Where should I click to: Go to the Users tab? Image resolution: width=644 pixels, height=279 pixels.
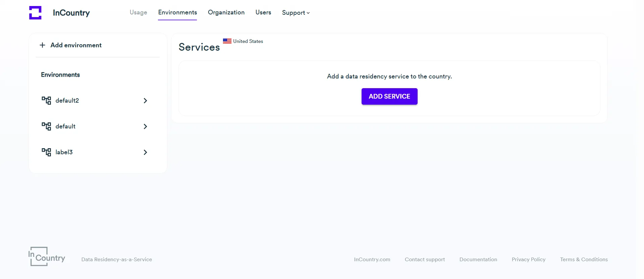click(263, 12)
